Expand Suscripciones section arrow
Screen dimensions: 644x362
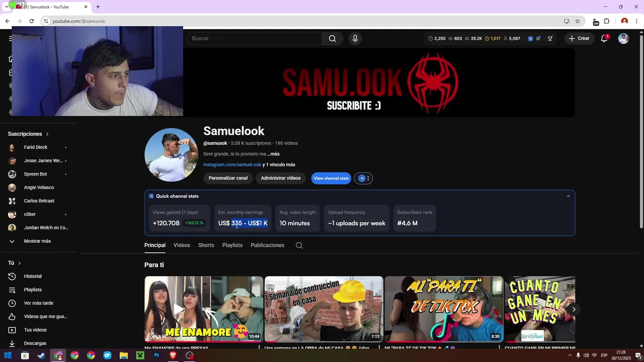tap(47, 134)
